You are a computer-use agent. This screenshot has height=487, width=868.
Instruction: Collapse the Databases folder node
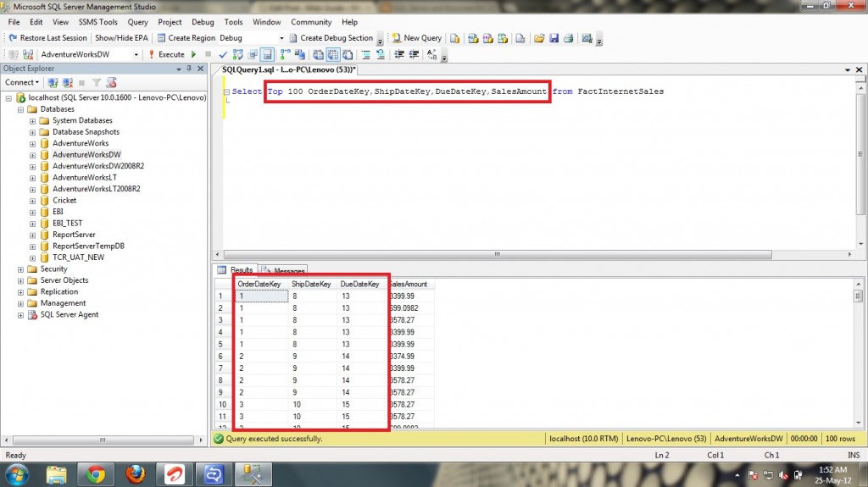click(x=20, y=109)
